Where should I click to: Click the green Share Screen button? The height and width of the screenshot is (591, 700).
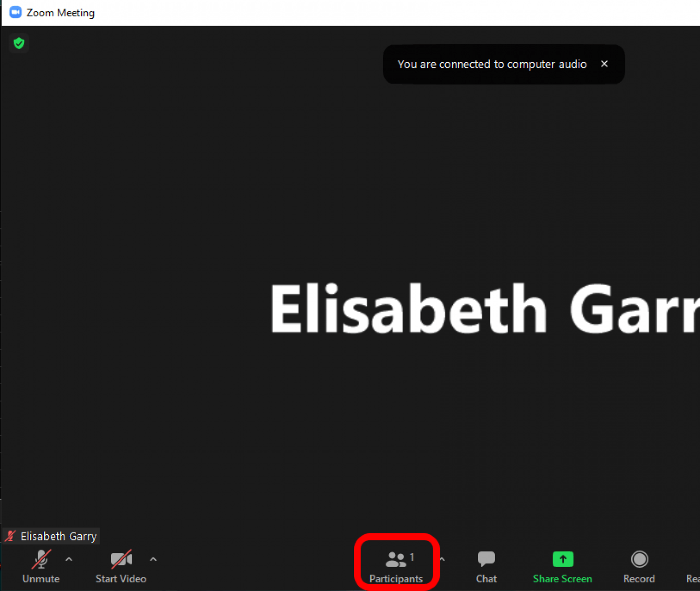pos(562,567)
